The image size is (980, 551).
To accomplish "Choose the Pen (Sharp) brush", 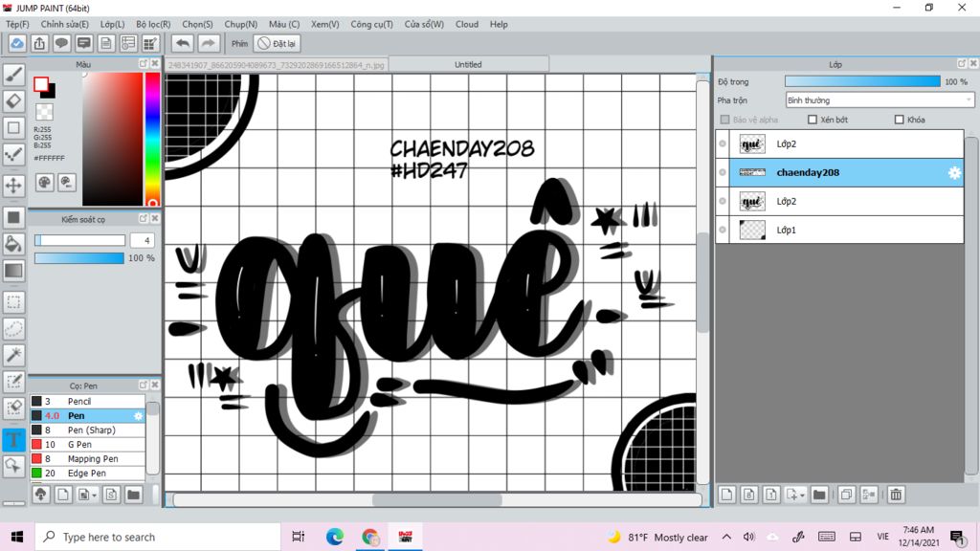I will click(87, 430).
